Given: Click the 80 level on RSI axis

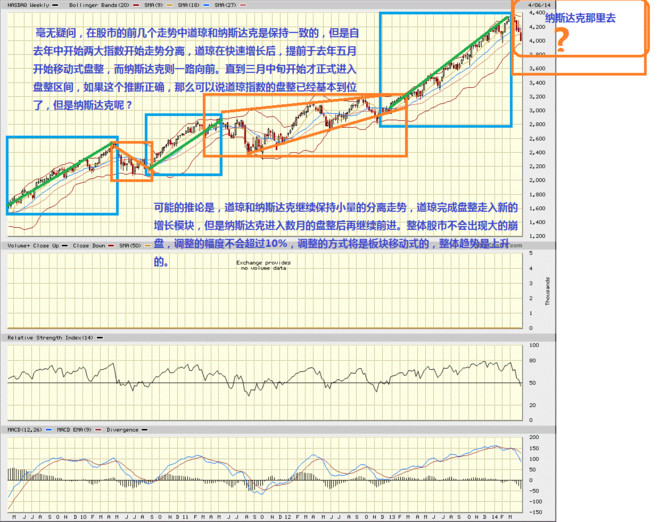Looking at the screenshot, I should 532,361.
